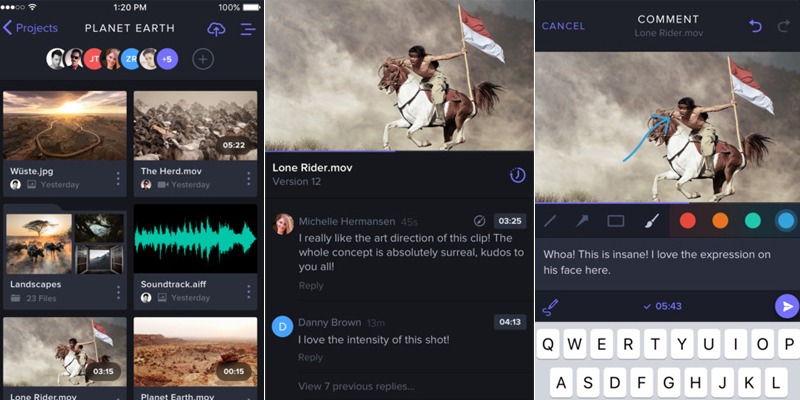The width and height of the screenshot is (800, 400).
Task: Open version history clock for Lone Rider.mov
Action: [517, 175]
